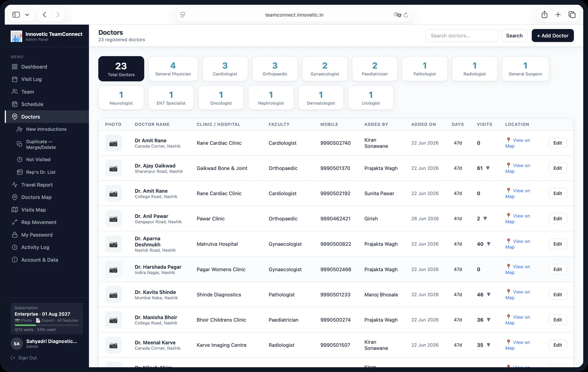Click camera photo placeholder for Dr Amit Rane

113,143
